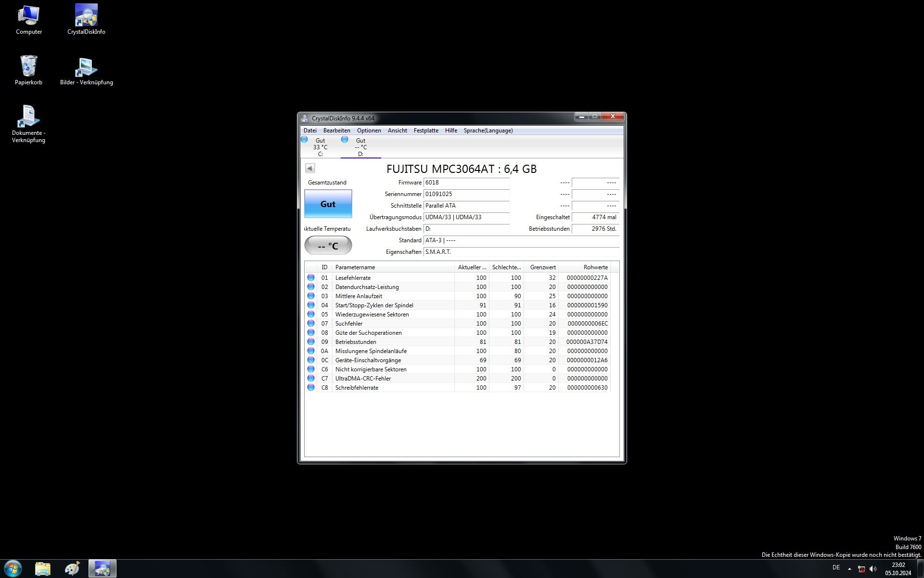Click the Rohwerte column header

point(595,267)
